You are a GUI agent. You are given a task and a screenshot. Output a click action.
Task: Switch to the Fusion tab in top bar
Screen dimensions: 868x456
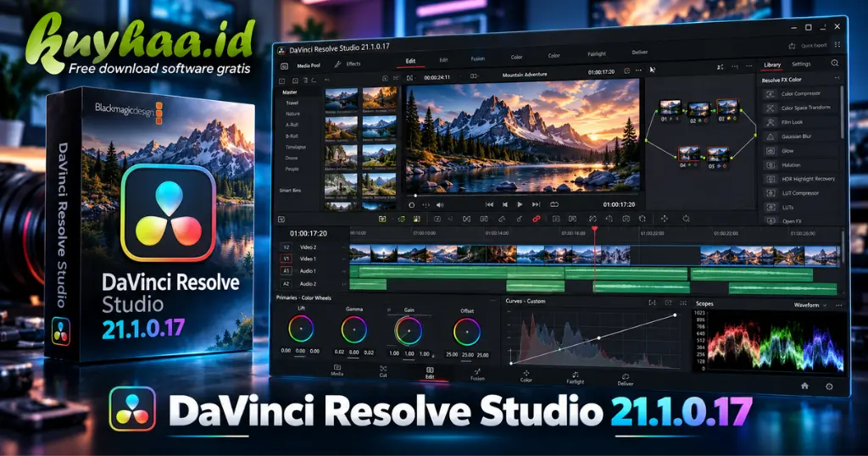coord(478,58)
